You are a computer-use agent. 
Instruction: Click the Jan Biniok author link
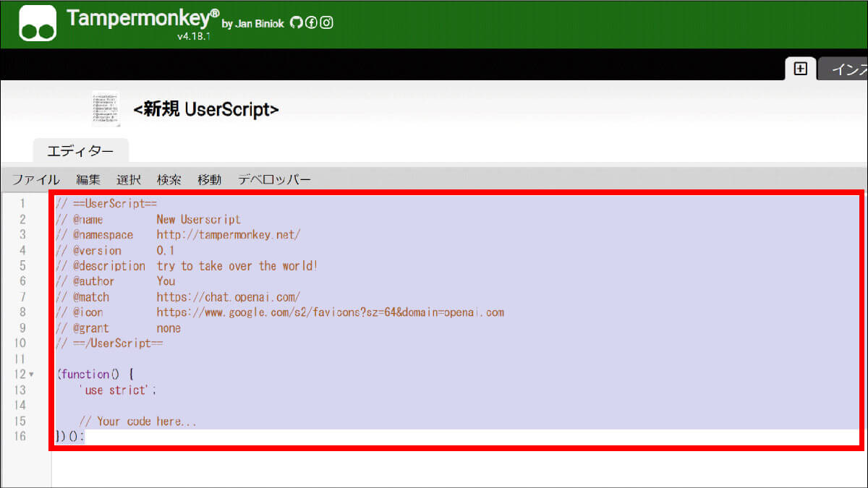pos(259,24)
